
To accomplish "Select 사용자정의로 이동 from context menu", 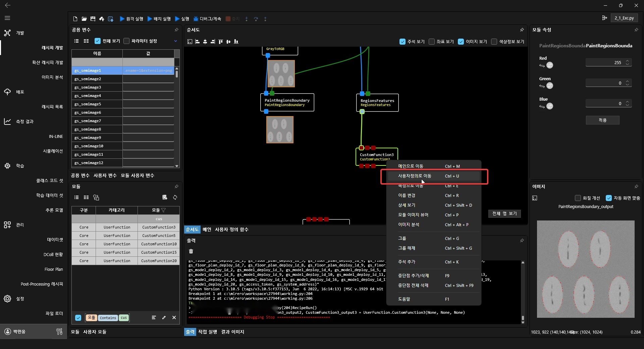I will point(415,176).
